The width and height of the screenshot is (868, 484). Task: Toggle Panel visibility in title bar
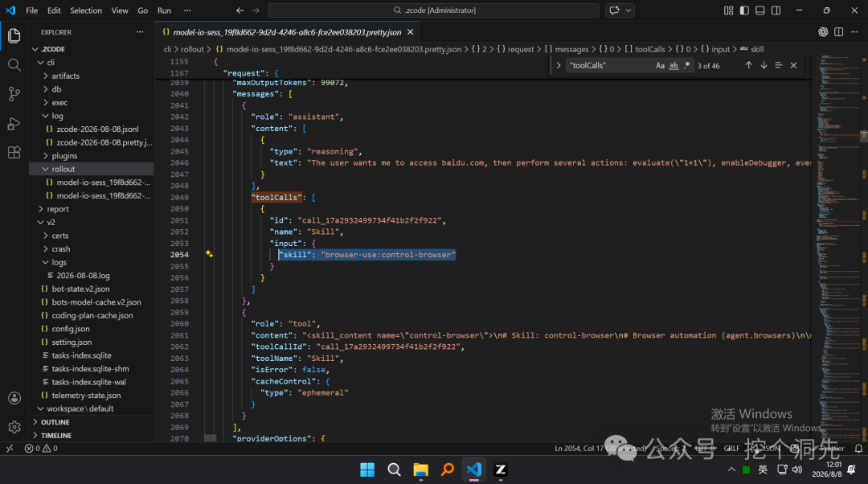tap(760, 10)
